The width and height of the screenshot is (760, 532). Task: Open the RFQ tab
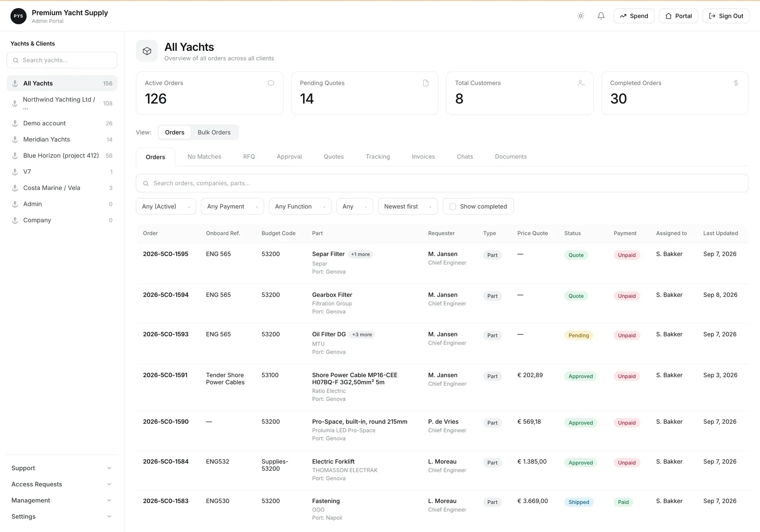click(249, 157)
